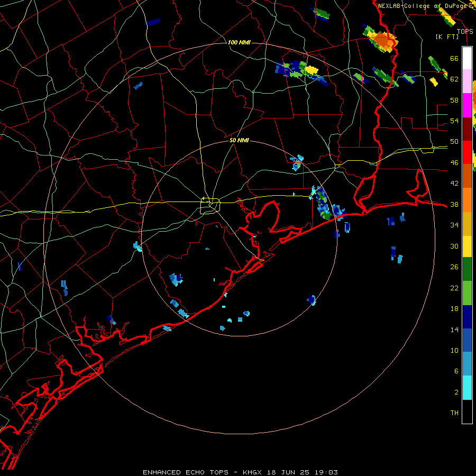Select the white swatch in the legend
Viewport: 476px width, 476px height.
coord(467,58)
